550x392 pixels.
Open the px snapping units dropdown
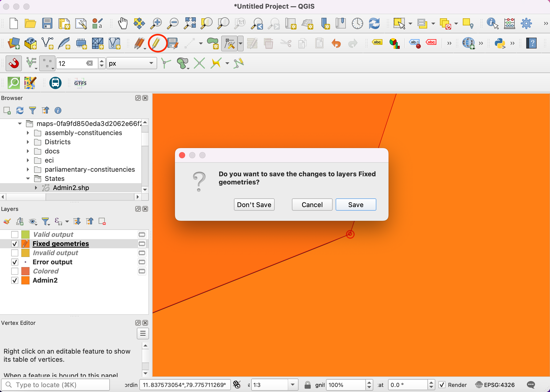point(131,63)
